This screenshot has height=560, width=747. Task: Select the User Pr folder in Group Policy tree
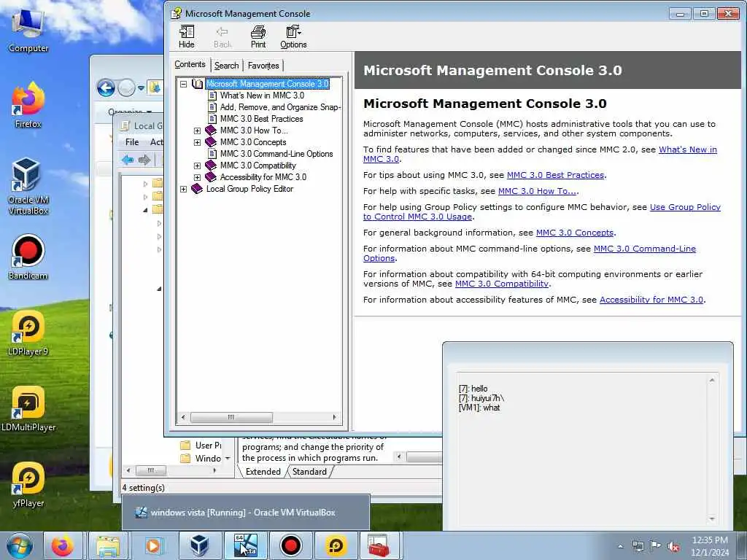click(201, 446)
